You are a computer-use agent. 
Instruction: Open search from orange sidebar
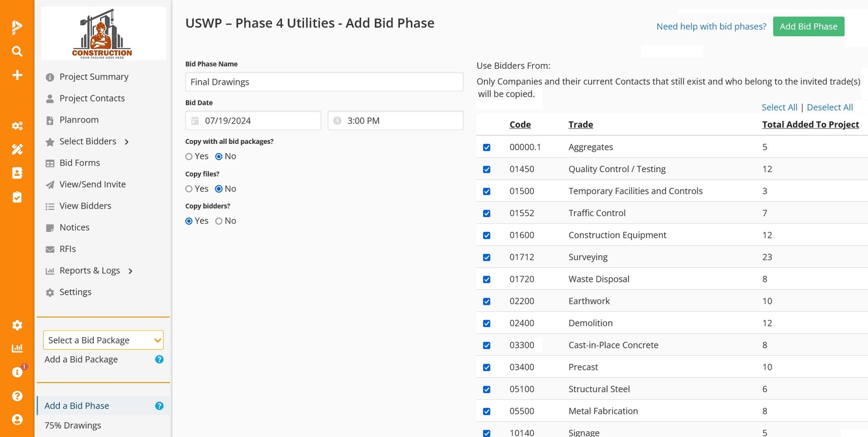pos(17,51)
